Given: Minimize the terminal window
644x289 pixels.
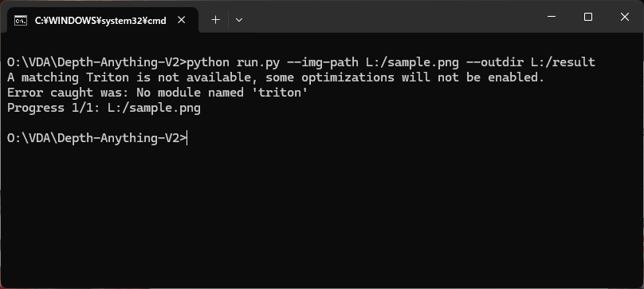Looking at the screenshot, I should tap(552, 17).
